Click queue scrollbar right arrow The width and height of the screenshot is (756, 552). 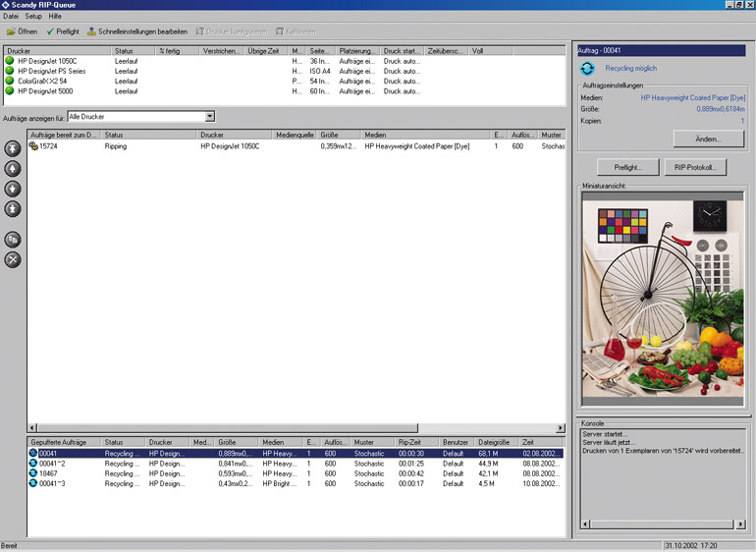[561, 428]
